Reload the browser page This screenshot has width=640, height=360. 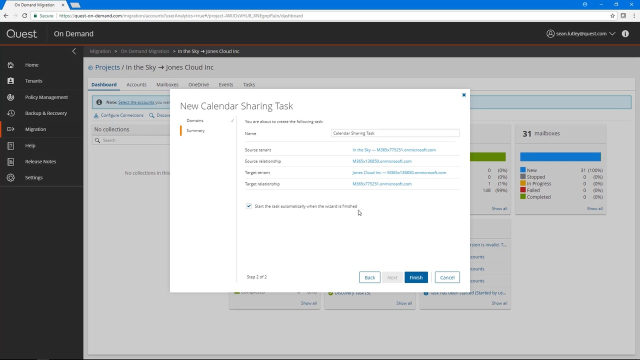tap(24, 16)
